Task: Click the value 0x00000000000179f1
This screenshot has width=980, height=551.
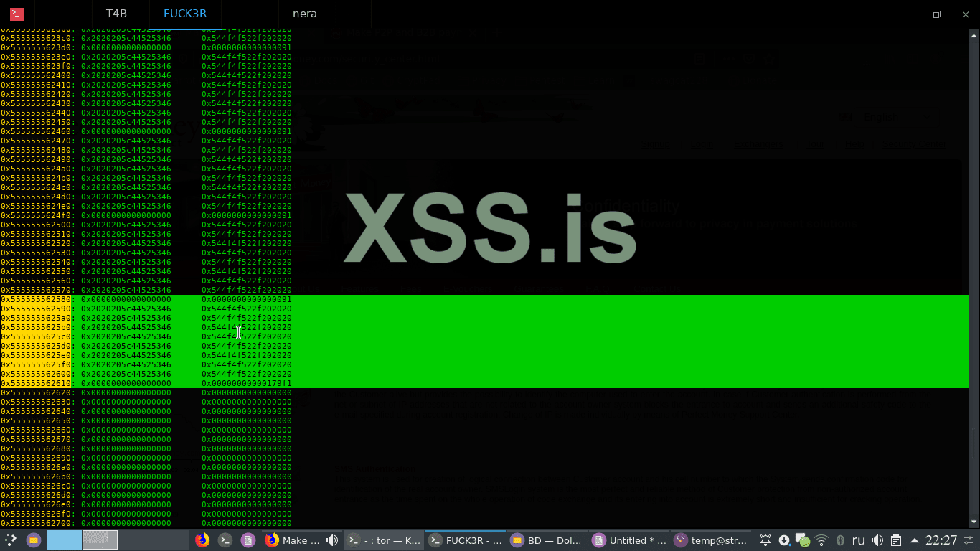Action: (x=247, y=383)
